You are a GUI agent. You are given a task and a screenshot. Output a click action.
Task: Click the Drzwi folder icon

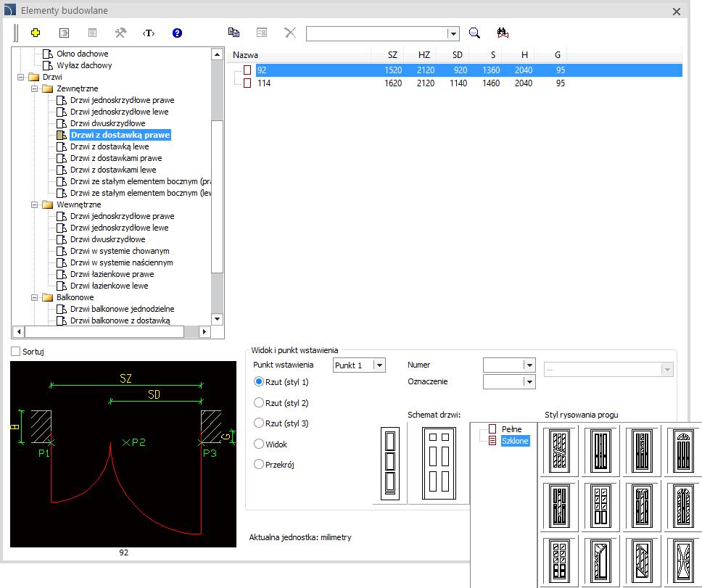tap(33, 77)
